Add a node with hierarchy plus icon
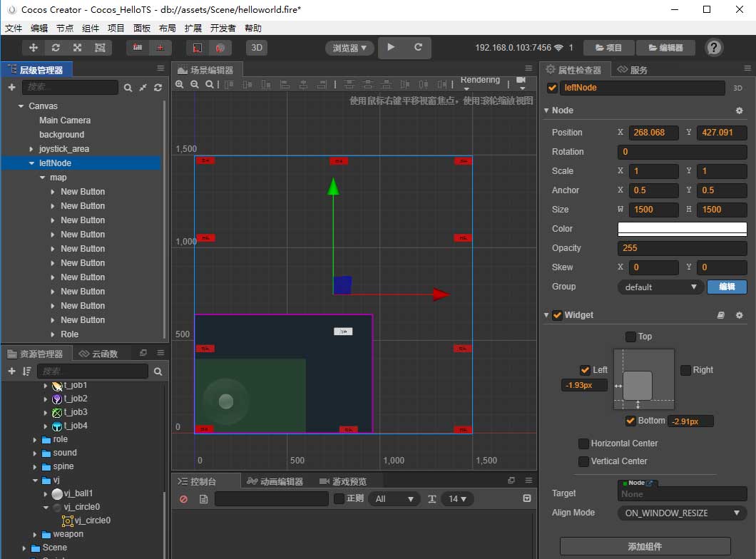 [x=11, y=87]
